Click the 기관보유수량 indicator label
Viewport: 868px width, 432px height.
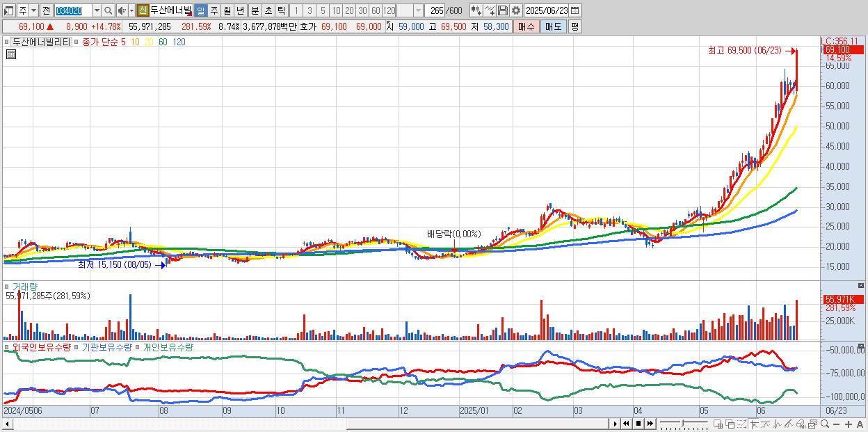(x=106, y=346)
